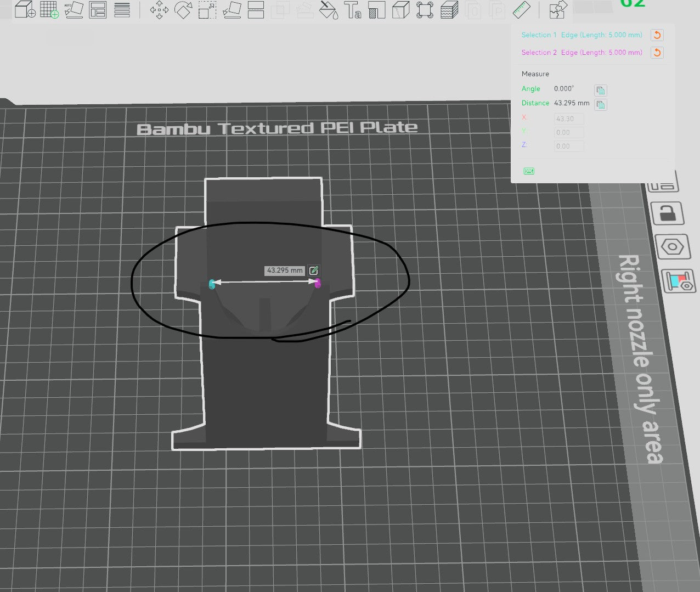The width and height of the screenshot is (700, 592).
Task: Copy the Distance value to clipboard
Action: point(601,104)
